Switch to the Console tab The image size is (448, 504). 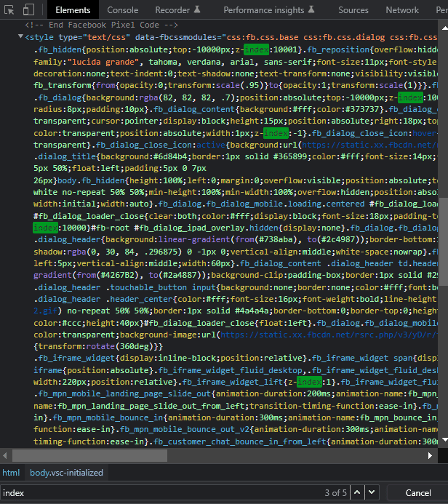pyautogui.click(x=123, y=10)
